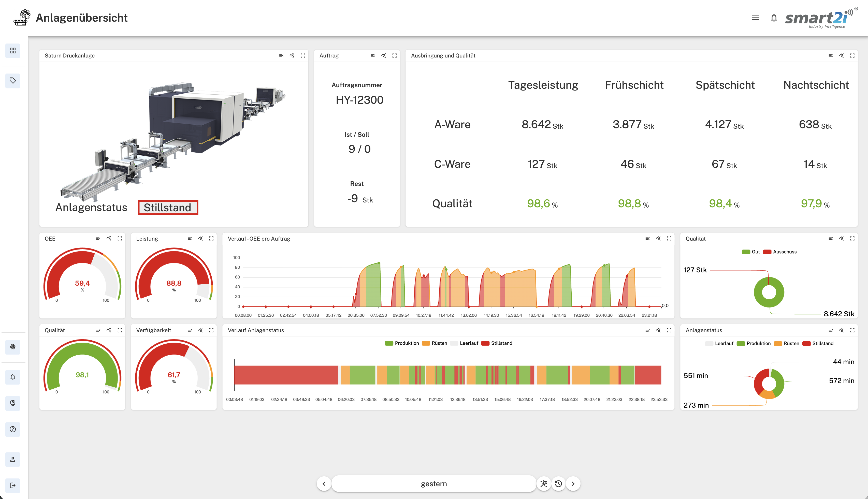This screenshot has width=868, height=499.
Task: Click Tagesleistung A-Ware value 8.642 Stk
Action: pos(542,124)
